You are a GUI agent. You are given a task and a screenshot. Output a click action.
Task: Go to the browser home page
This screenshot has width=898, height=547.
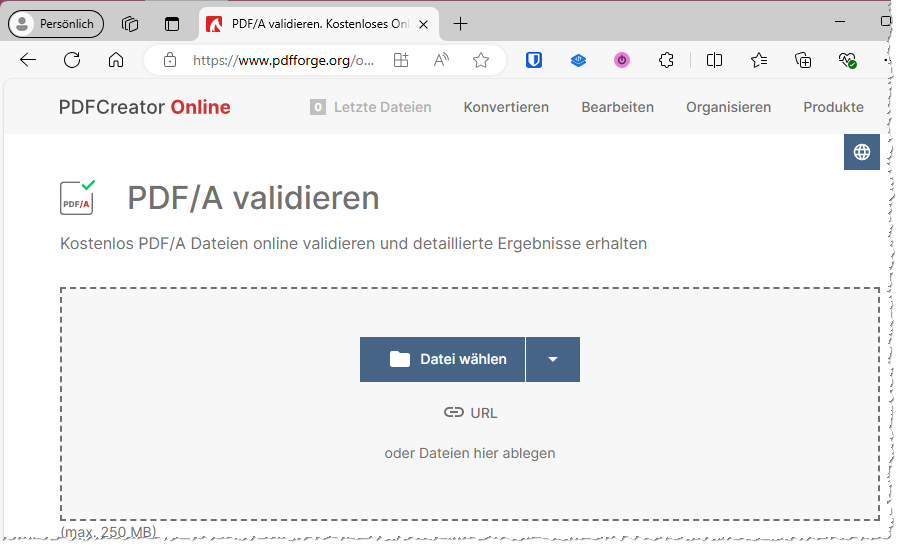click(116, 60)
